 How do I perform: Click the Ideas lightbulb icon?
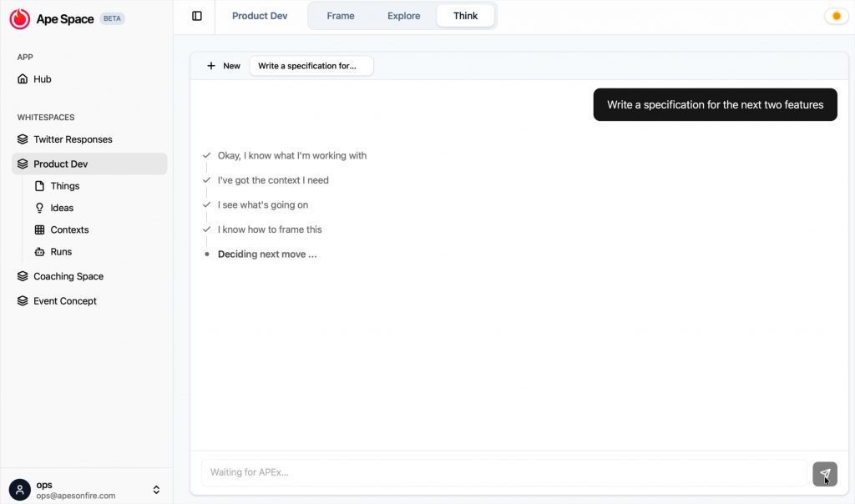39,208
